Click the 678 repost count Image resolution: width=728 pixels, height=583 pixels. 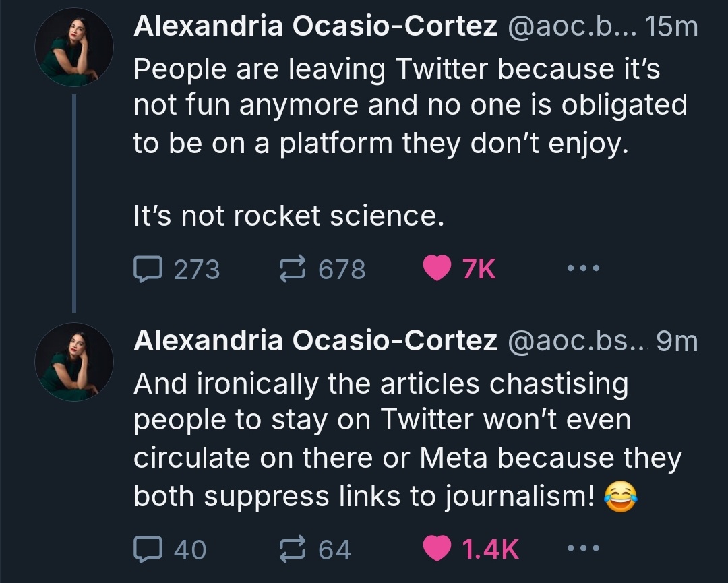[x=342, y=269]
